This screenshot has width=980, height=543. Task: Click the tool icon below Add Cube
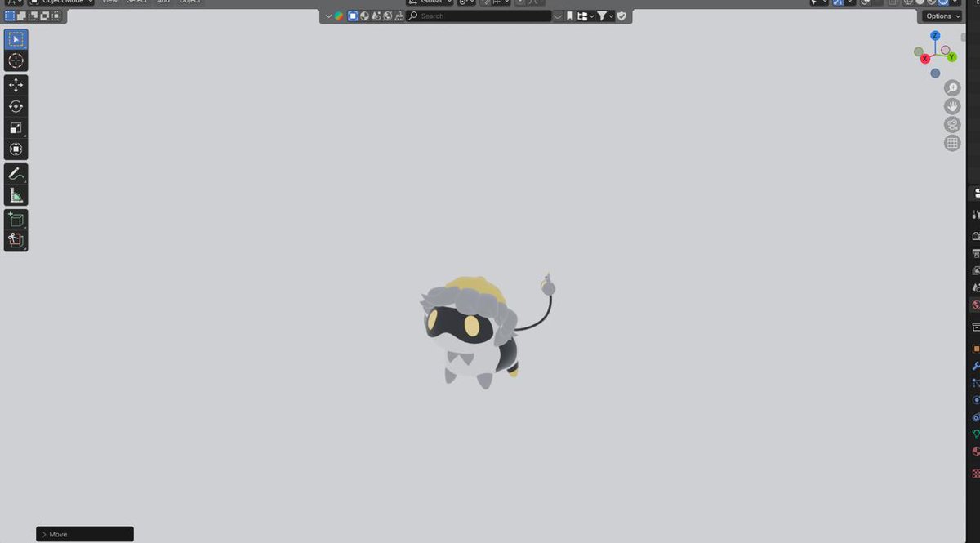pos(16,240)
